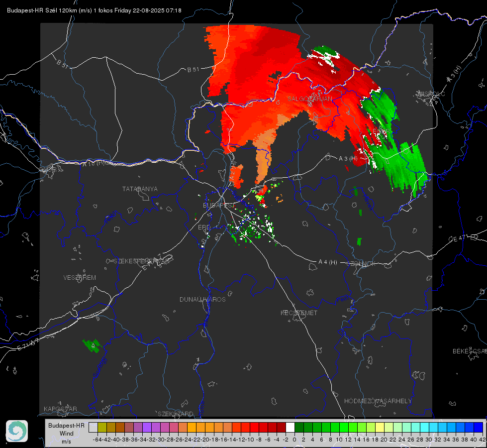487x448 pixels.
Task: Click the olive swatch above -64 in legend
Action: [x=102, y=427]
